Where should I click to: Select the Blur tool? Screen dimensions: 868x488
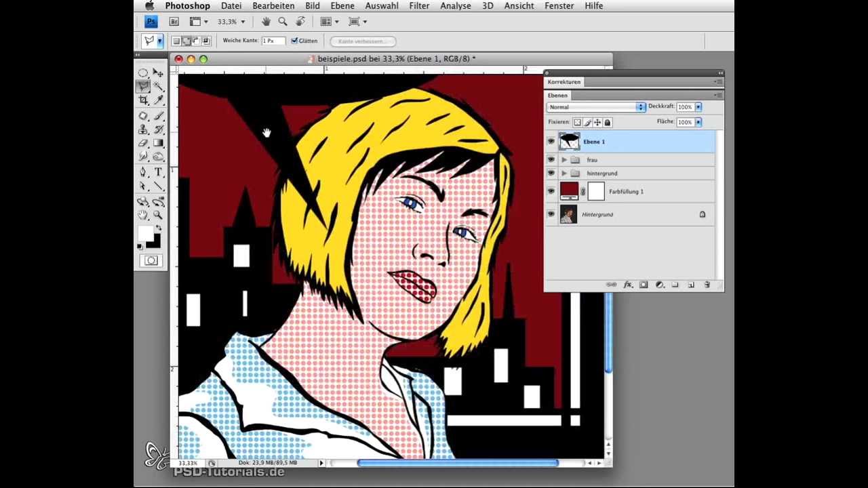pos(143,157)
